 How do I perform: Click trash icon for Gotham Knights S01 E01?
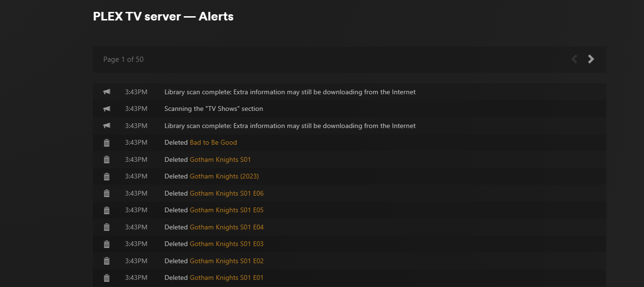pyautogui.click(x=107, y=278)
